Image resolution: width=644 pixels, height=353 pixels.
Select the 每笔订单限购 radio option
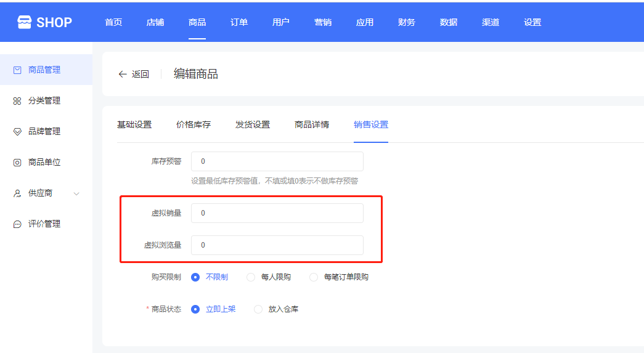point(314,277)
